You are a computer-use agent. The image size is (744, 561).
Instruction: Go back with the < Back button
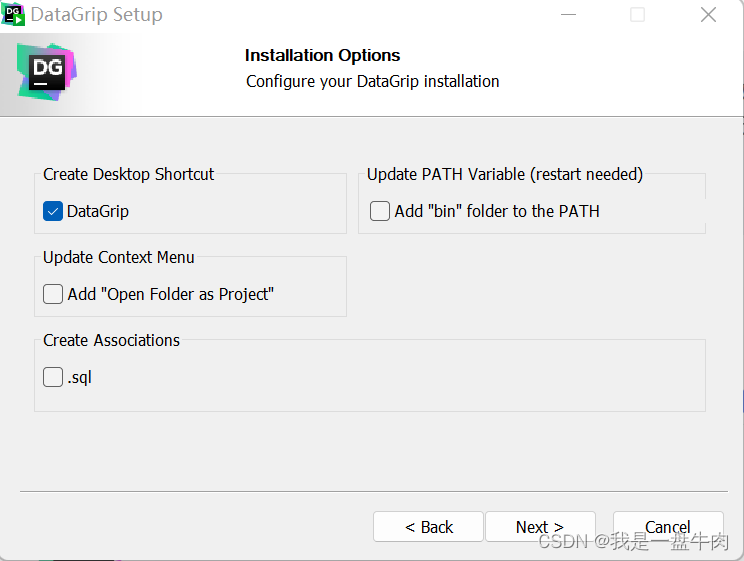coord(428,527)
